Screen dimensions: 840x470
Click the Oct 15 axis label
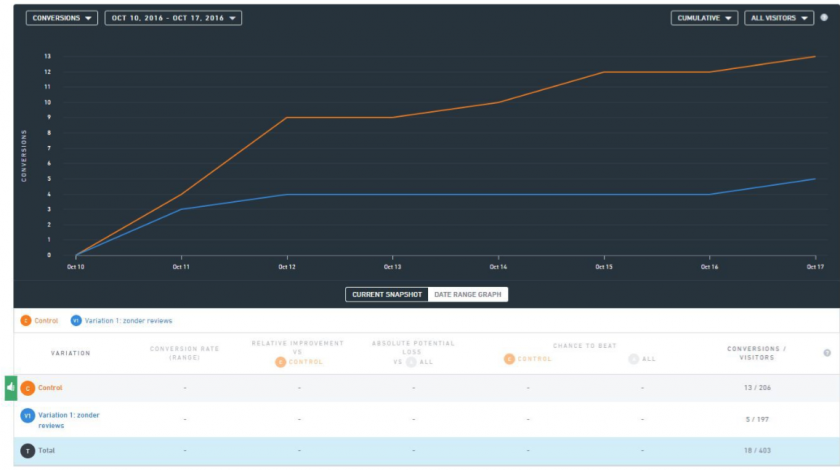pos(604,267)
